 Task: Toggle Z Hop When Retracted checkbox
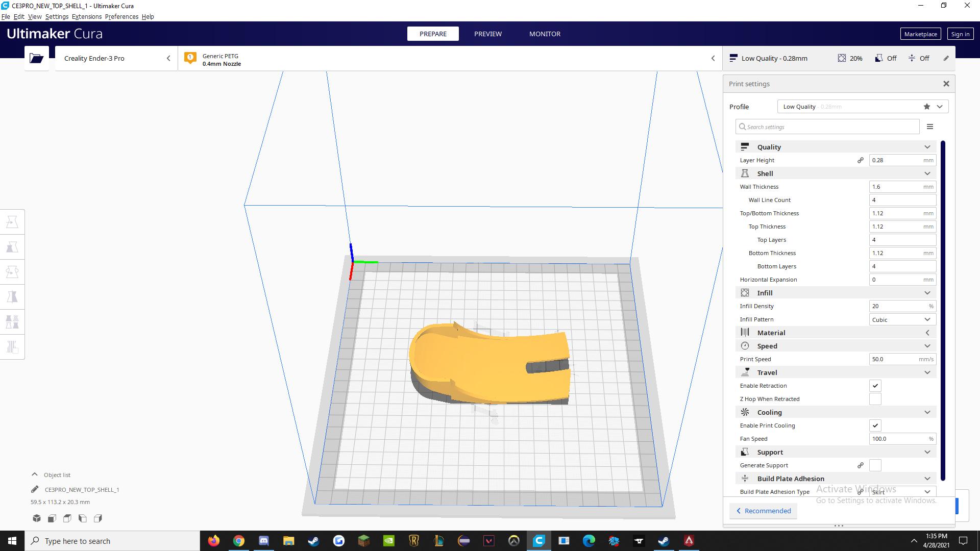(x=875, y=399)
